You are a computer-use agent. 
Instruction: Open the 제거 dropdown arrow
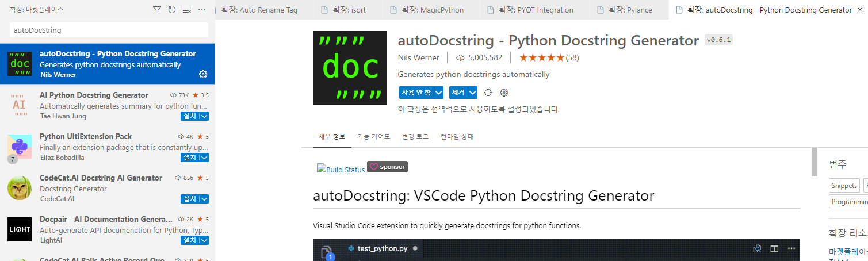coord(473,93)
